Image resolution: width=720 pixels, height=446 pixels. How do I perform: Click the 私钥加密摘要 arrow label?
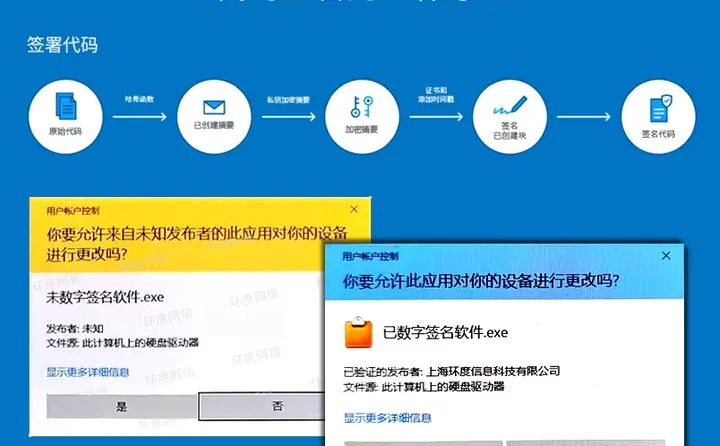(288, 100)
